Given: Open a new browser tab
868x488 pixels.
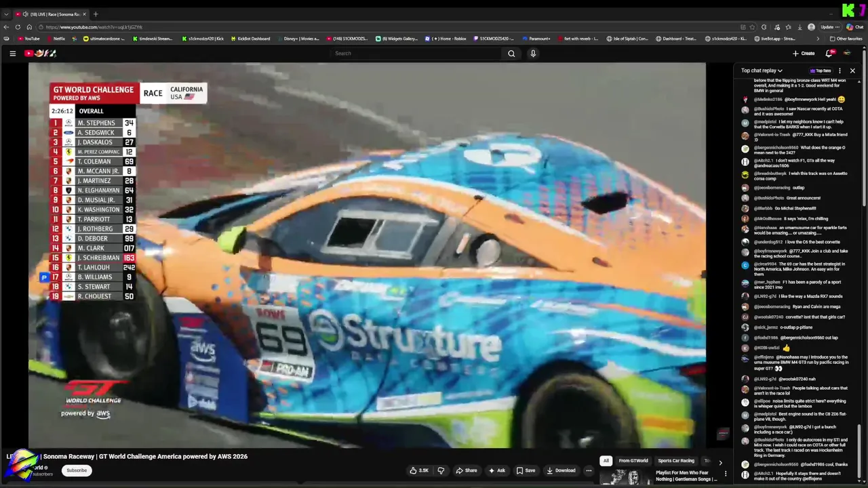Looking at the screenshot, I should (x=95, y=14).
